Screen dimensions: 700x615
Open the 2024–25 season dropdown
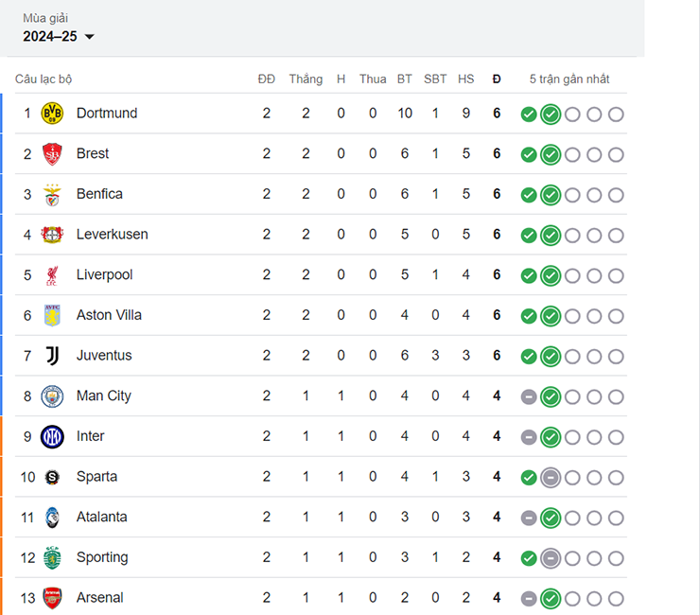59,37
